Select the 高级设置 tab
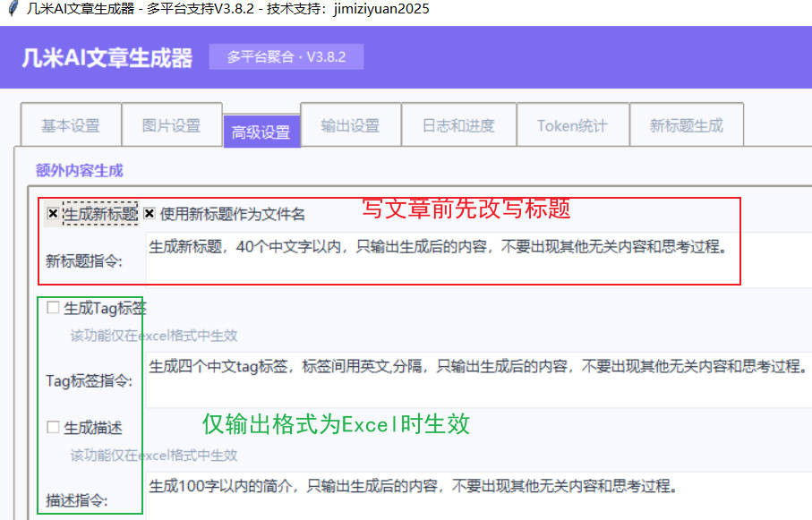The image size is (812, 520). [261, 132]
